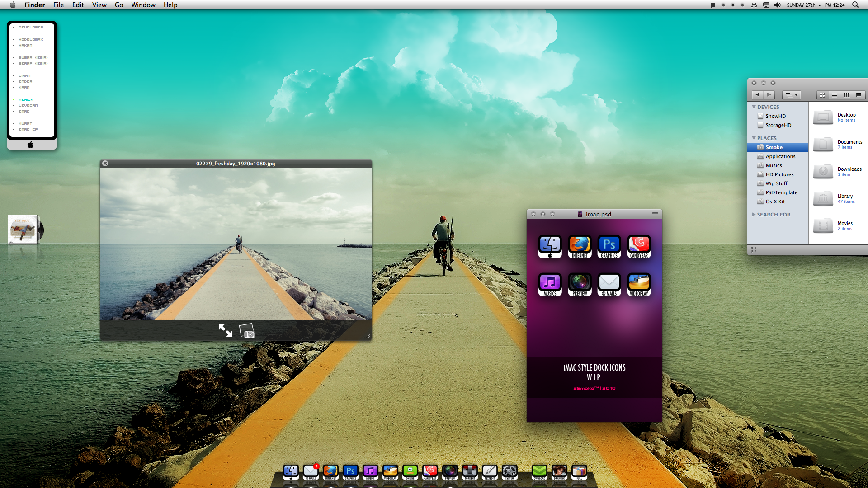The width and height of the screenshot is (868, 488).
Task: Go forward in the Finder window
Action: (769, 95)
